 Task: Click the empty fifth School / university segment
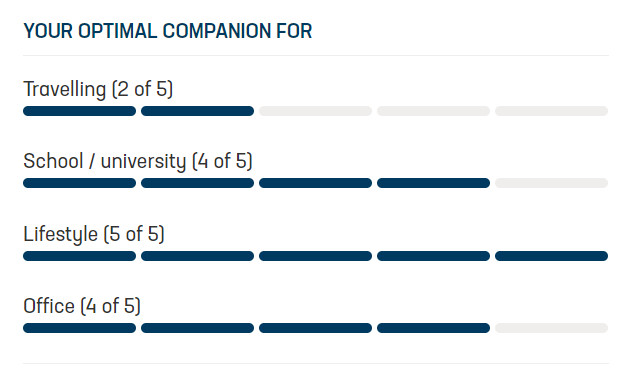(x=551, y=183)
